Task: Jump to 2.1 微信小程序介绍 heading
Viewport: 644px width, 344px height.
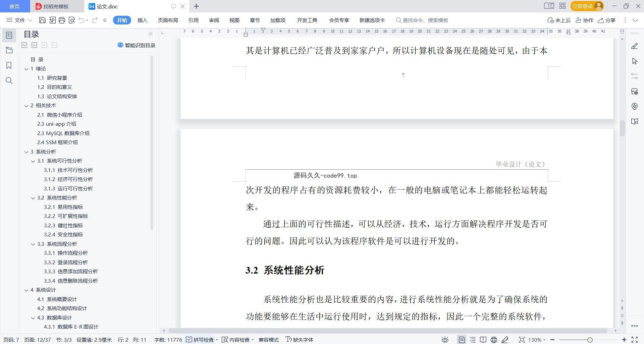Action: coord(60,115)
